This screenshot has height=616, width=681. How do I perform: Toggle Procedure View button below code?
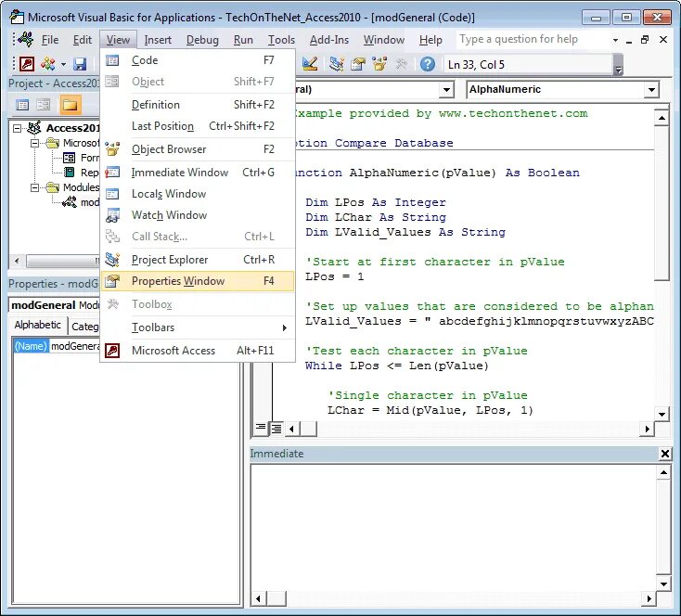tap(261, 429)
